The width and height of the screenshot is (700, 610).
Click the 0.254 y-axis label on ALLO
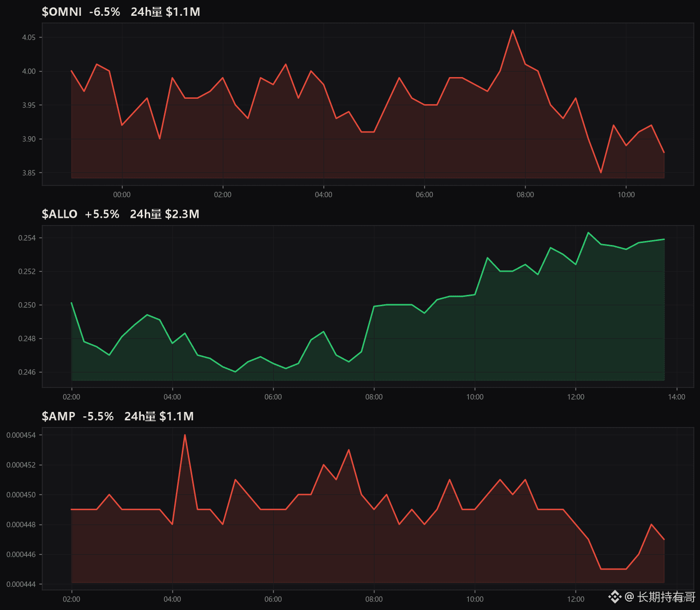(x=27, y=238)
